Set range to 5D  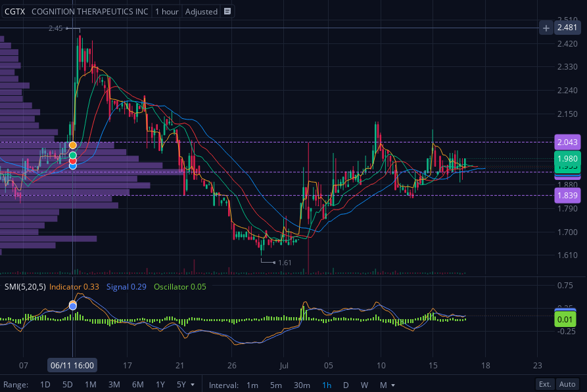[x=68, y=385]
